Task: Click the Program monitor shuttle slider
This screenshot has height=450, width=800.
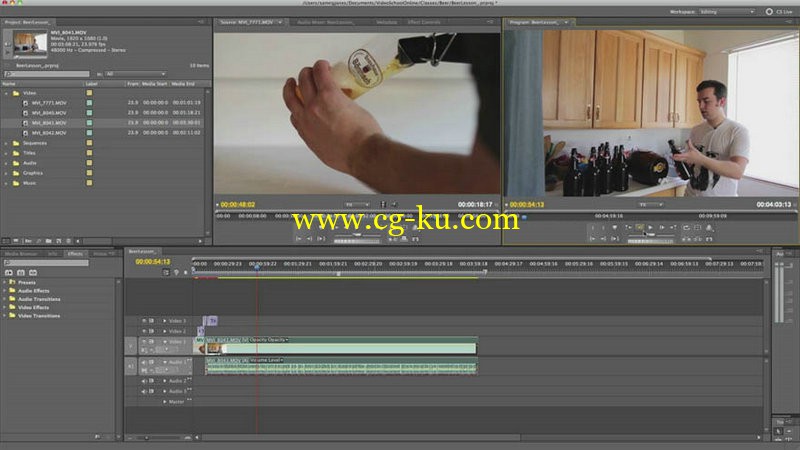Action: click(x=651, y=234)
